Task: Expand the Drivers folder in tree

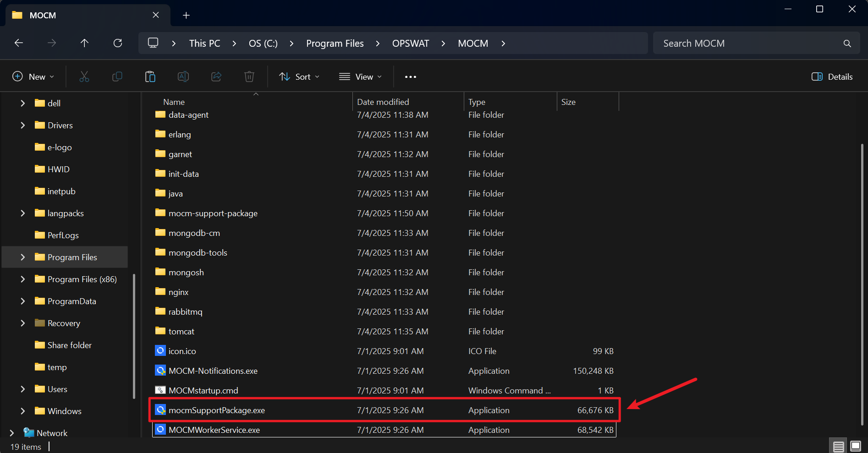Action: [22, 125]
